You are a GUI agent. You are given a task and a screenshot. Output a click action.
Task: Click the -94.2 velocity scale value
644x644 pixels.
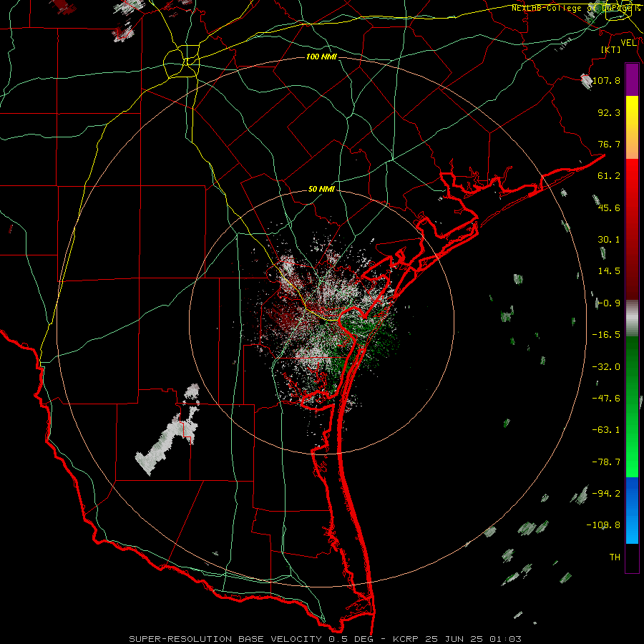[x=606, y=494]
